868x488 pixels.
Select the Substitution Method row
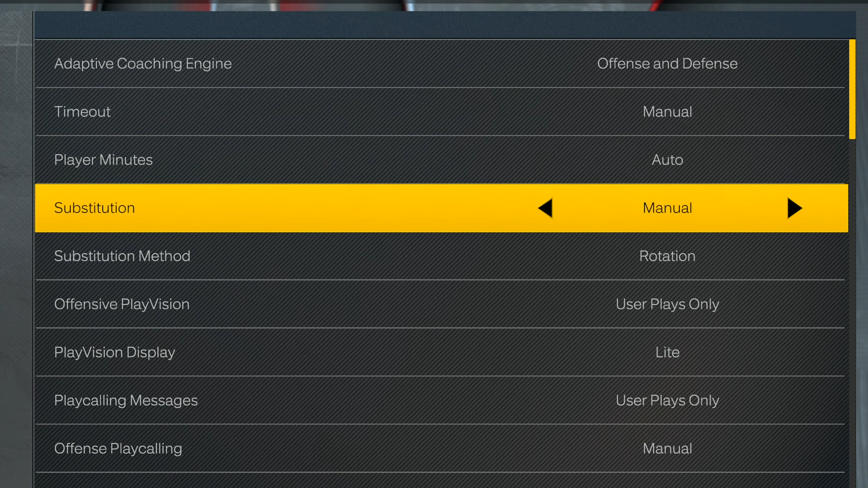point(440,256)
